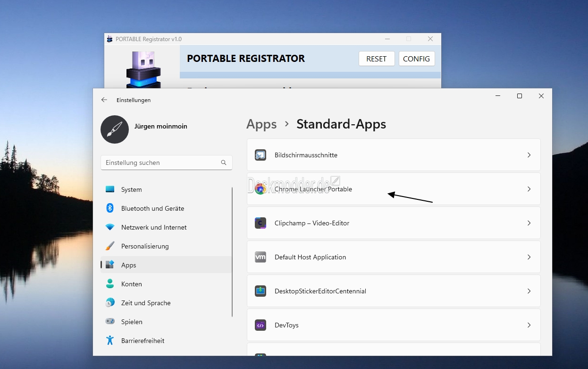Open Bluetooth und Geräte category

coord(166,208)
